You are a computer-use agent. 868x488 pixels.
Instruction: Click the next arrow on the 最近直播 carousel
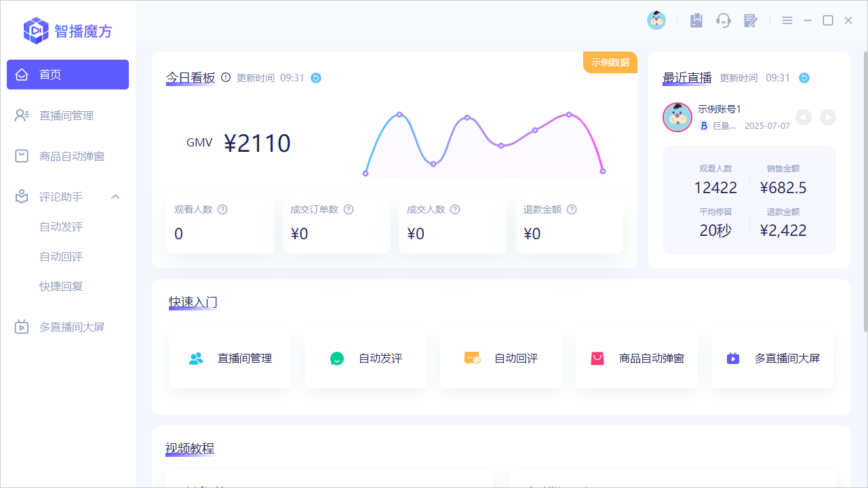click(x=828, y=117)
